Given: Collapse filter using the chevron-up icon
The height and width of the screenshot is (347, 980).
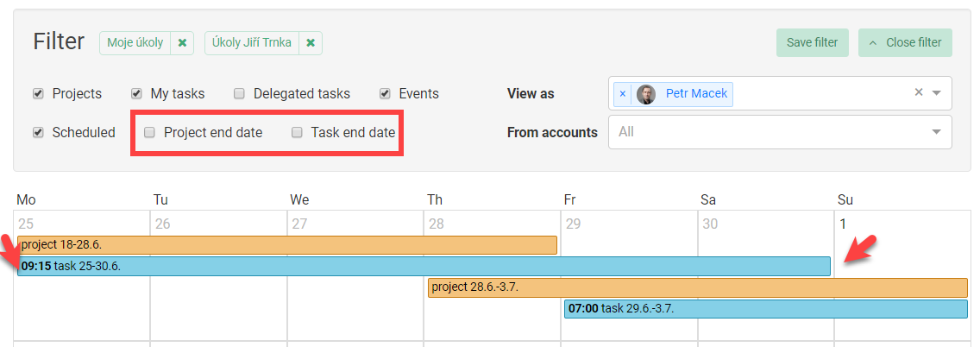Looking at the screenshot, I should 873,42.
